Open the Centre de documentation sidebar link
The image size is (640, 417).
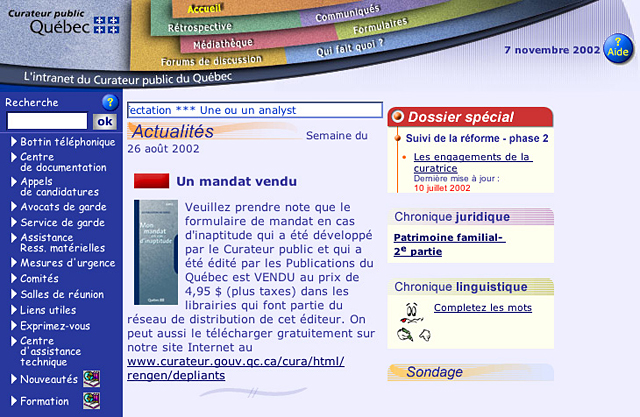tap(63, 162)
